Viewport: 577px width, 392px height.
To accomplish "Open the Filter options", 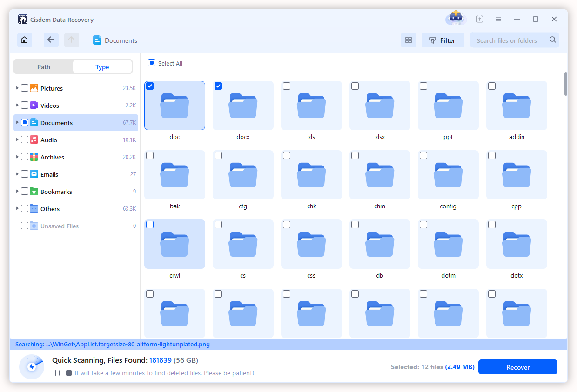I will click(443, 40).
